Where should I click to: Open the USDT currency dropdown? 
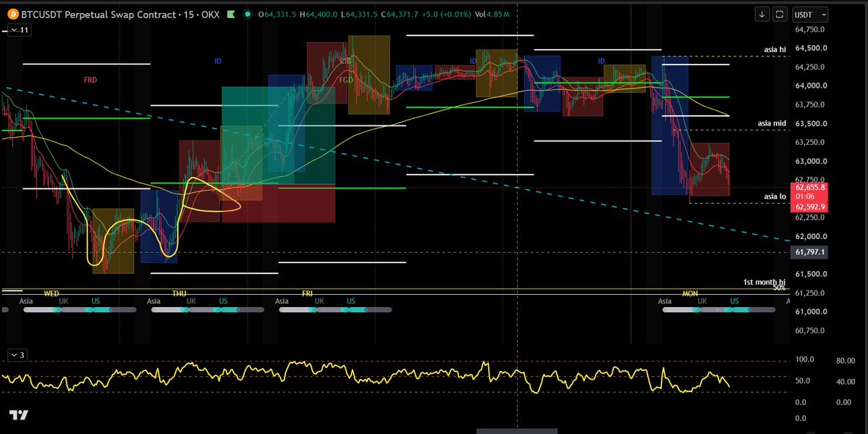point(810,14)
